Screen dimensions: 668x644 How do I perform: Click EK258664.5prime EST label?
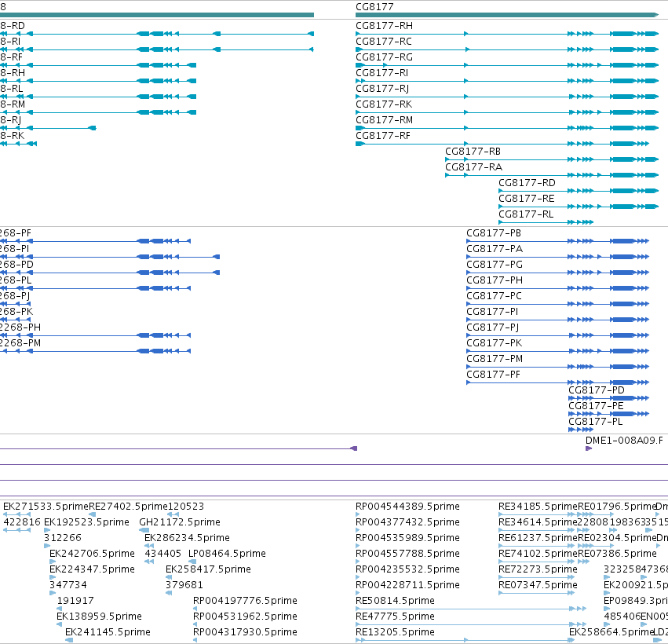point(611,632)
